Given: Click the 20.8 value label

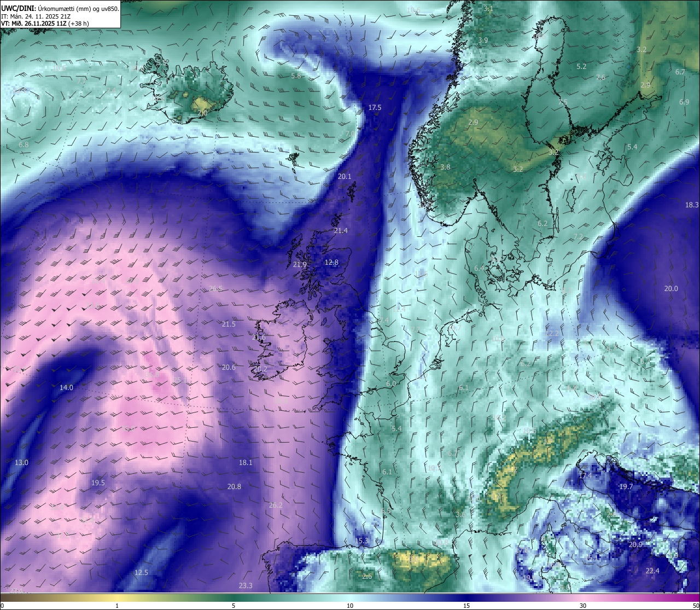Looking at the screenshot, I should (x=234, y=487).
